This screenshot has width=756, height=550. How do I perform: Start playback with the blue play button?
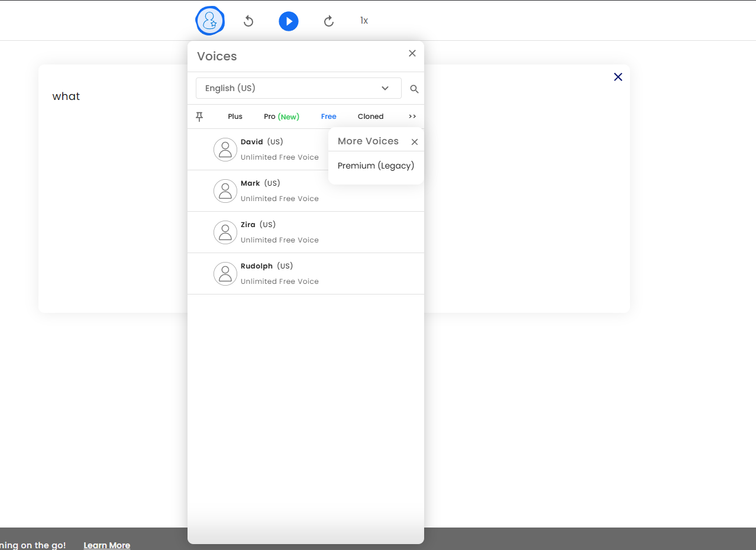click(x=289, y=21)
